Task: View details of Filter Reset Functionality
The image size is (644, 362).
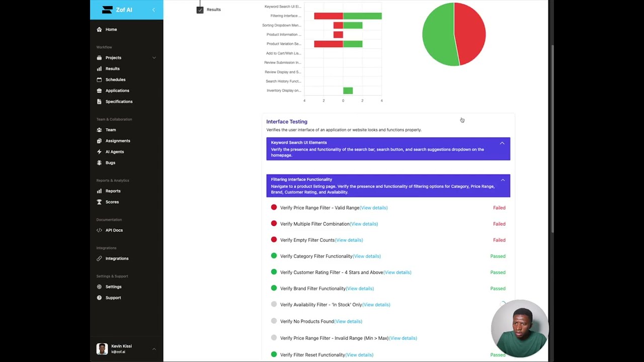Action: click(359, 354)
